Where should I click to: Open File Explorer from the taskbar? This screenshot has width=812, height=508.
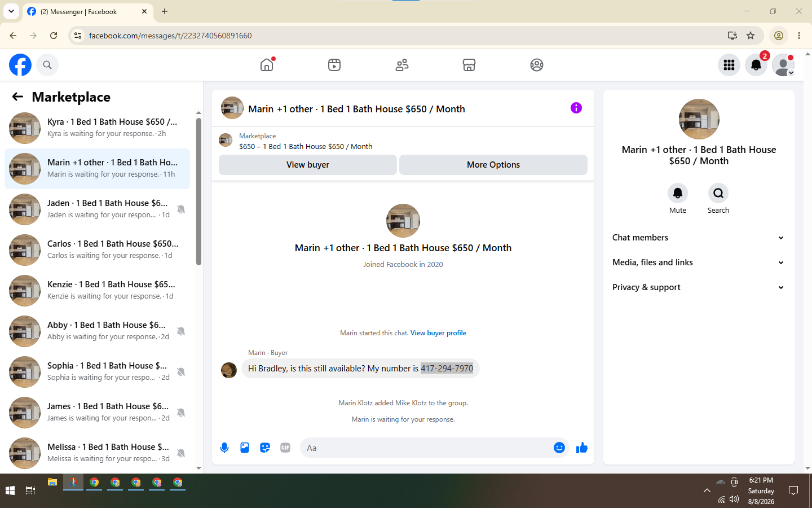(52, 483)
